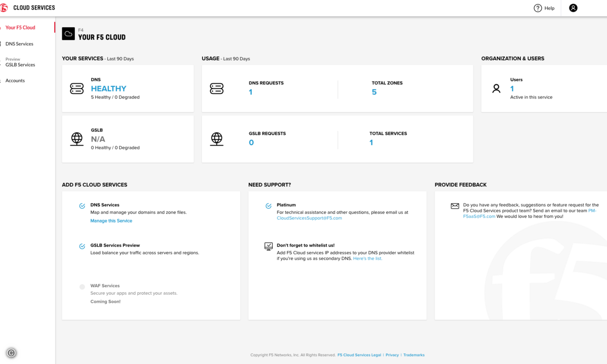Click the GSLB Services Preview title

tap(115, 245)
